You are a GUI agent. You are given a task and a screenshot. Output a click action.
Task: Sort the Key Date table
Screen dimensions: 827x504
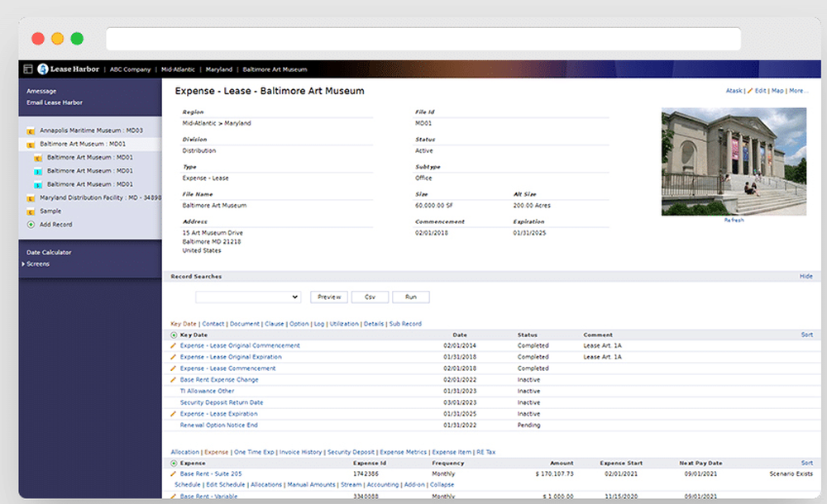pyautogui.click(x=807, y=335)
